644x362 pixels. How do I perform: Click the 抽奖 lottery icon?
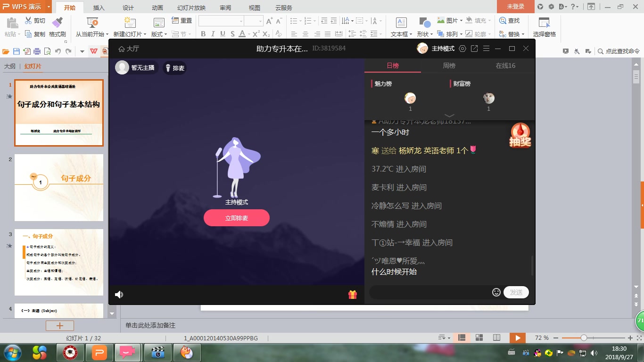(520, 135)
